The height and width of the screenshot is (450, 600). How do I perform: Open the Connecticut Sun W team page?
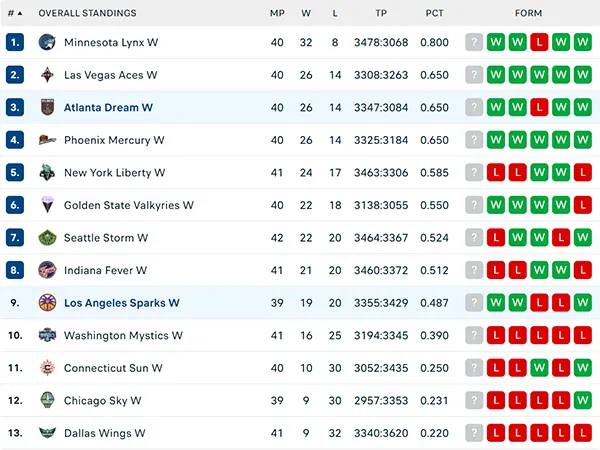click(x=113, y=368)
